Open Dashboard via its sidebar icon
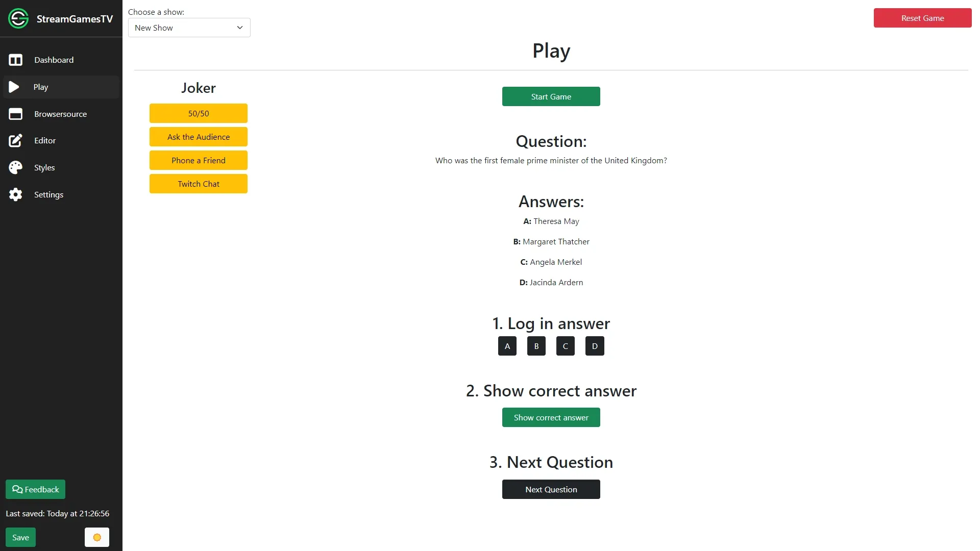This screenshot has height=551, width=980. pyautogui.click(x=15, y=60)
